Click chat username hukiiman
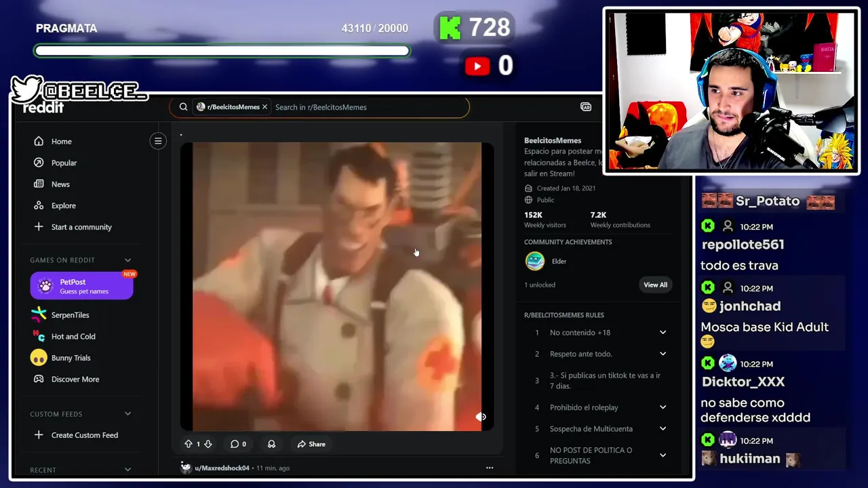Screen dimensions: 868x488 (750, 459)
